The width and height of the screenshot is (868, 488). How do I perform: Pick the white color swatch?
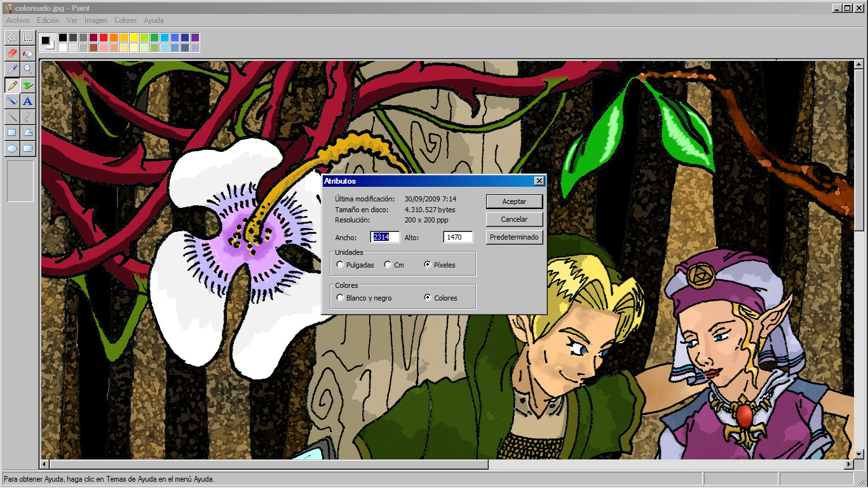click(x=63, y=48)
